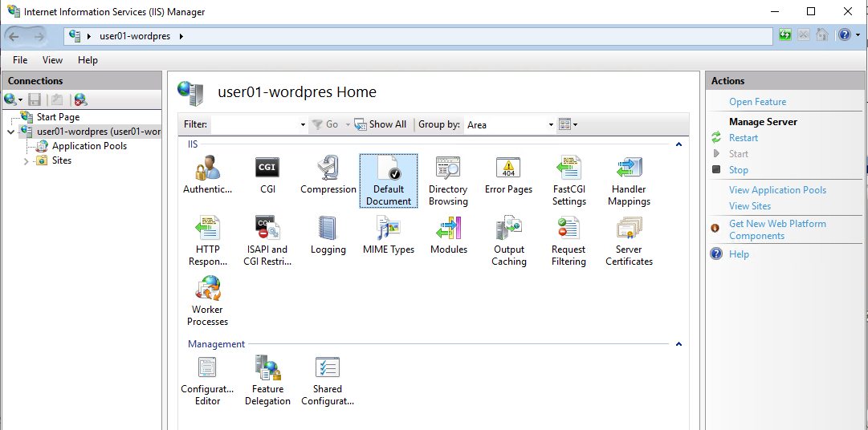Open MIME Types feature

coord(389,236)
